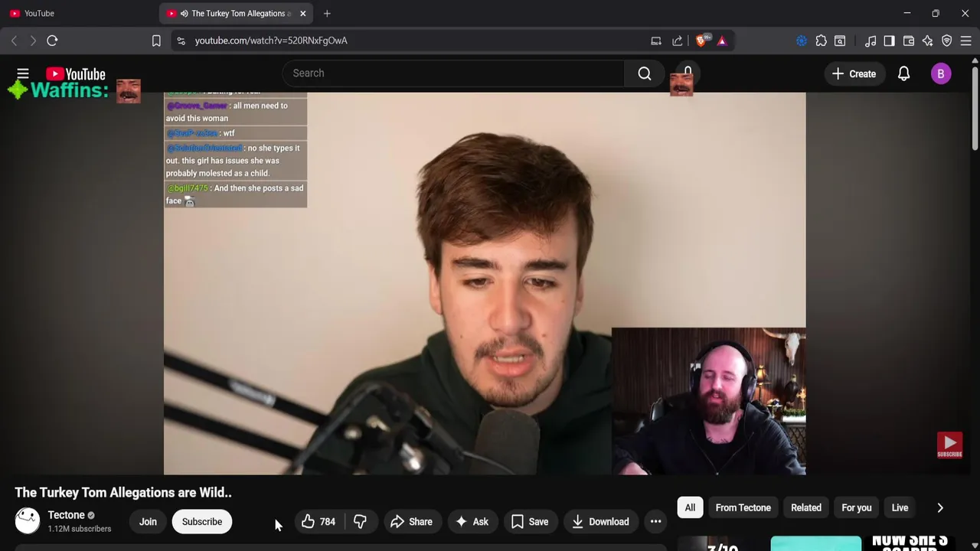Click the in-video Subscribe watermark
Image resolution: width=980 pixels, height=551 pixels.
[x=949, y=445]
